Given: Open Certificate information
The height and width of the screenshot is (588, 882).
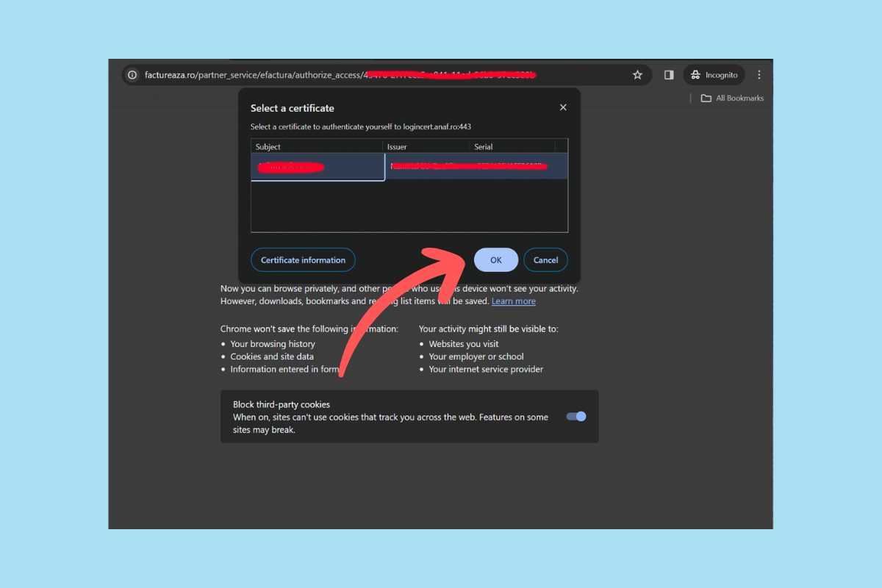Looking at the screenshot, I should coord(303,260).
